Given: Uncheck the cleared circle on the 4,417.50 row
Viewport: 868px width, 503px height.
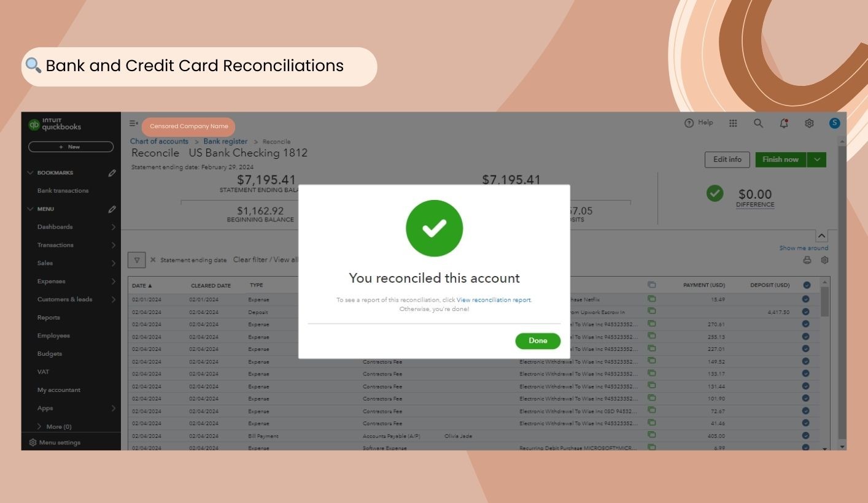Looking at the screenshot, I should [805, 312].
